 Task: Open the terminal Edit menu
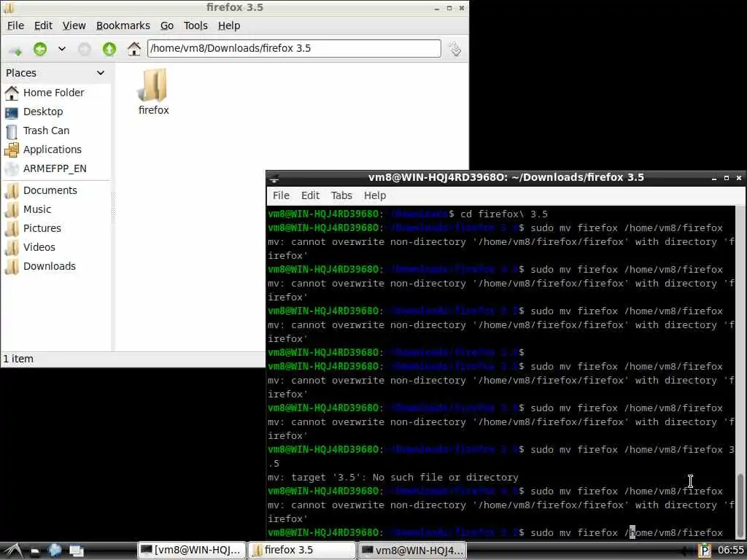click(310, 195)
